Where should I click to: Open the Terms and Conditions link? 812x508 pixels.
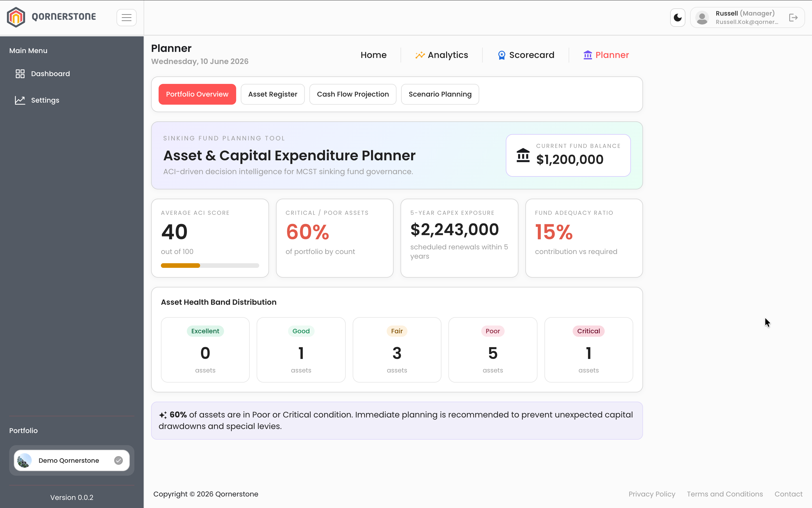pyautogui.click(x=725, y=494)
